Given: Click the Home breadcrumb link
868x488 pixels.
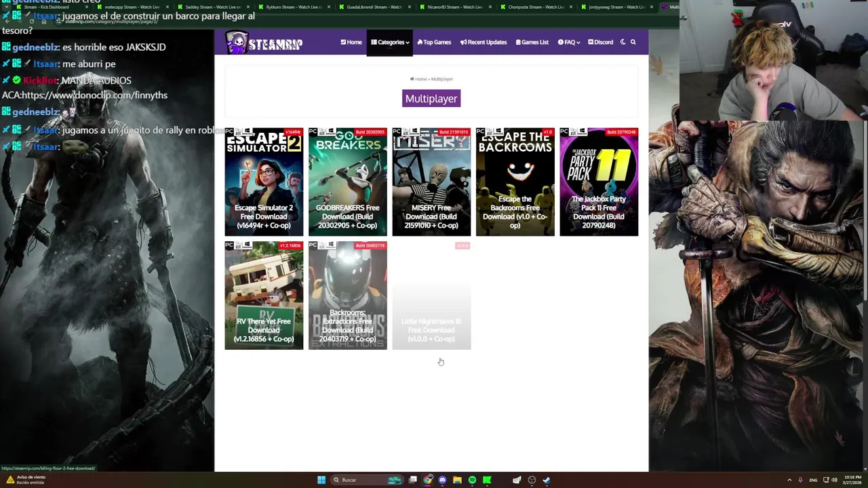Looking at the screenshot, I should [418, 79].
